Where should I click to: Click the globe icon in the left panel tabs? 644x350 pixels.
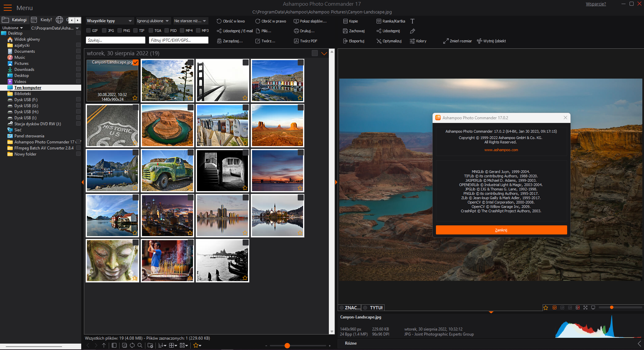coord(59,20)
